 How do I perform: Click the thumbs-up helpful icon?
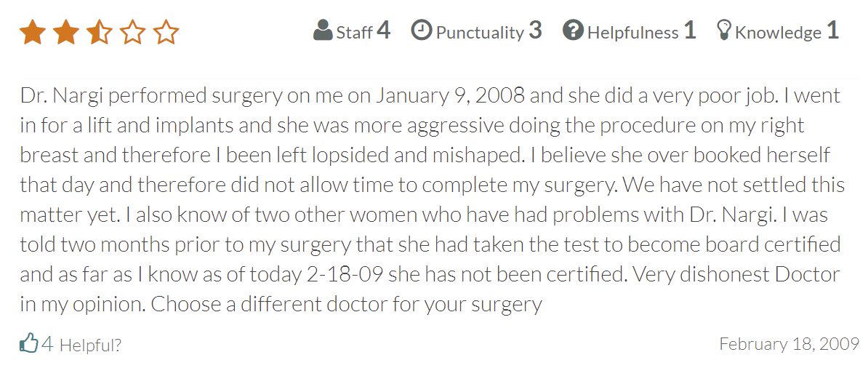pyautogui.click(x=28, y=343)
